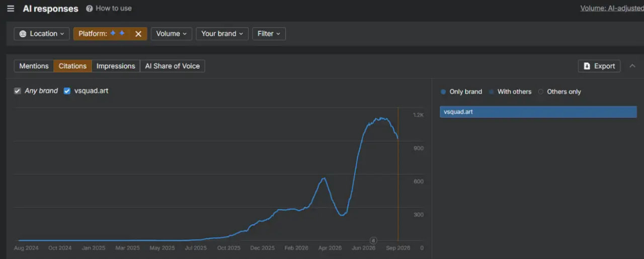Click the 900 y-axis label
Viewport: 644px width, 259px height.
coord(419,148)
